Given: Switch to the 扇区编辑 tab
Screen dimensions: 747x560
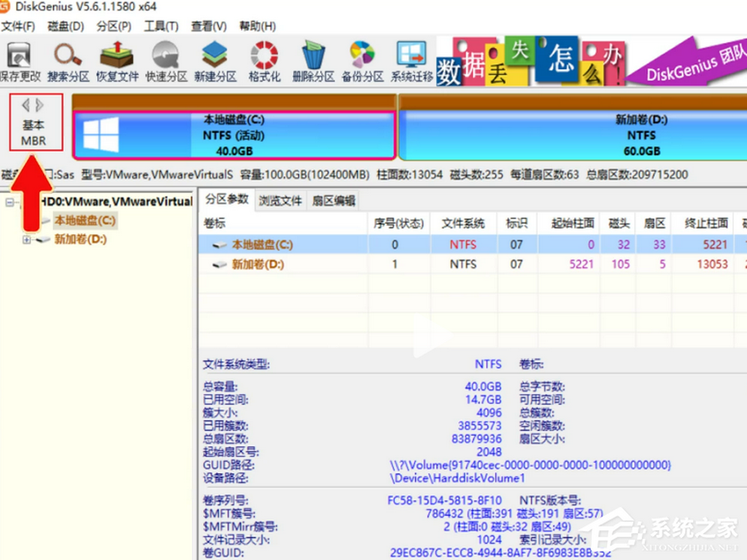Looking at the screenshot, I should pos(333,201).
